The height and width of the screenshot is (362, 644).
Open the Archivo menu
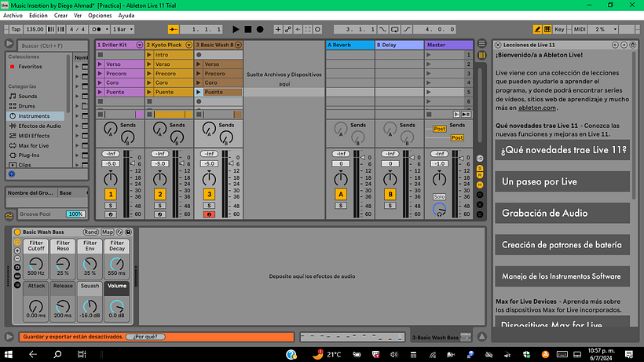click(x=13, y=15)
